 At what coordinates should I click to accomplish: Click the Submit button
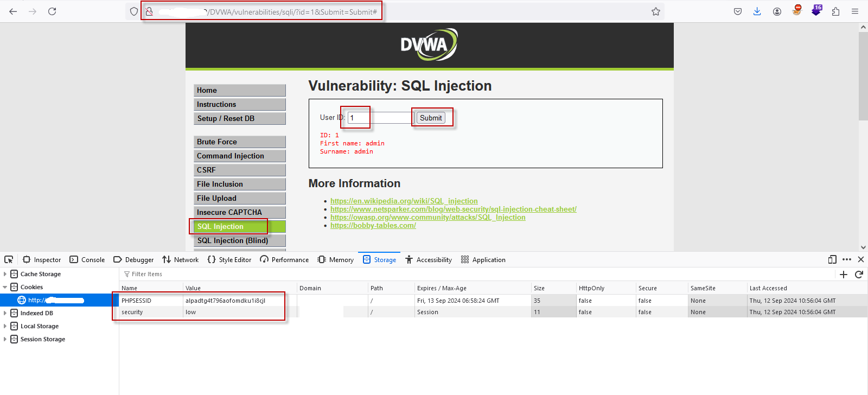click(431, 118)
